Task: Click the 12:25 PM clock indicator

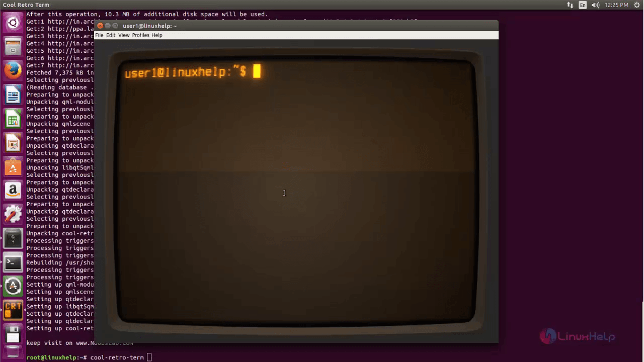Action: tap(616, 5)
